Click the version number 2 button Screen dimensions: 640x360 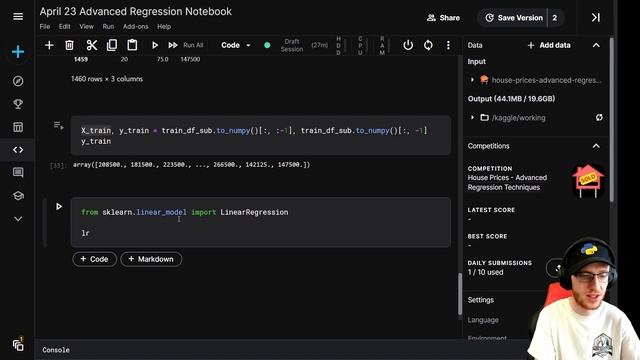pos(555,18)
